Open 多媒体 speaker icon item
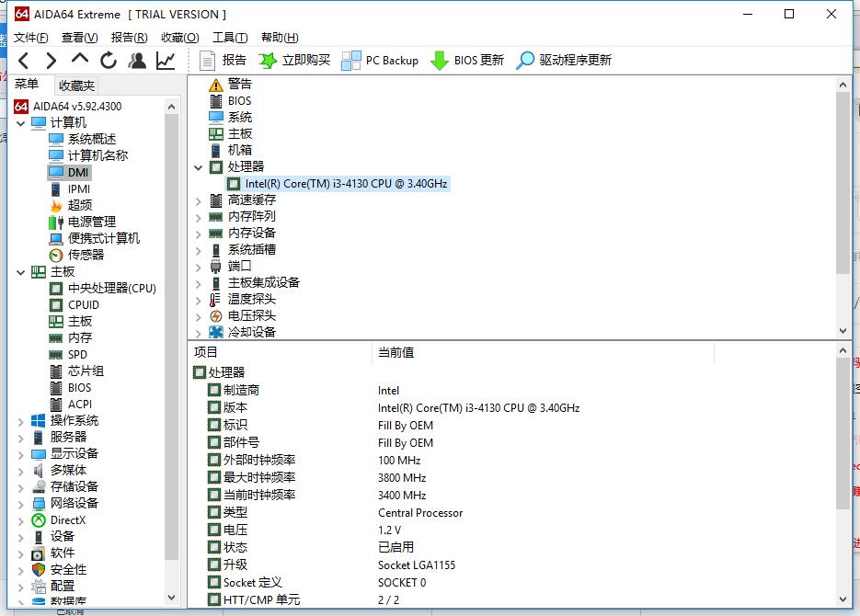Viewport: 860px width, 616px height. click(59, 470)
